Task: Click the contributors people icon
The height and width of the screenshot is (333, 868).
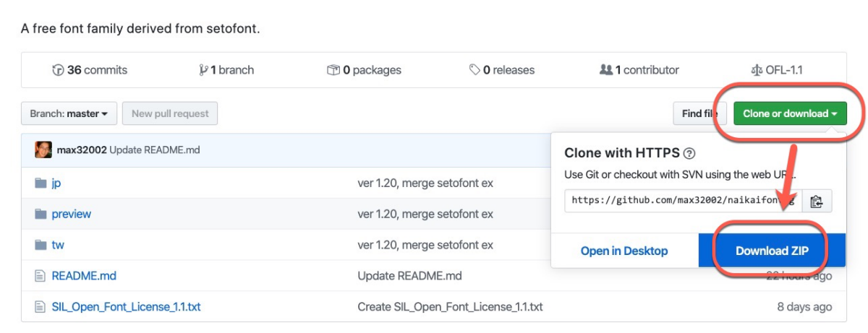Action: coord(606,70)
